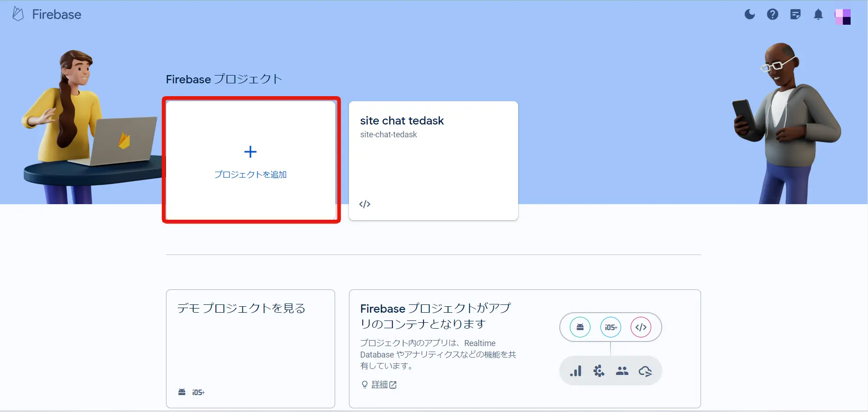Click the circled Android platform icon
Viewport: 868px width, 412px height.
[x=580, y=327]
